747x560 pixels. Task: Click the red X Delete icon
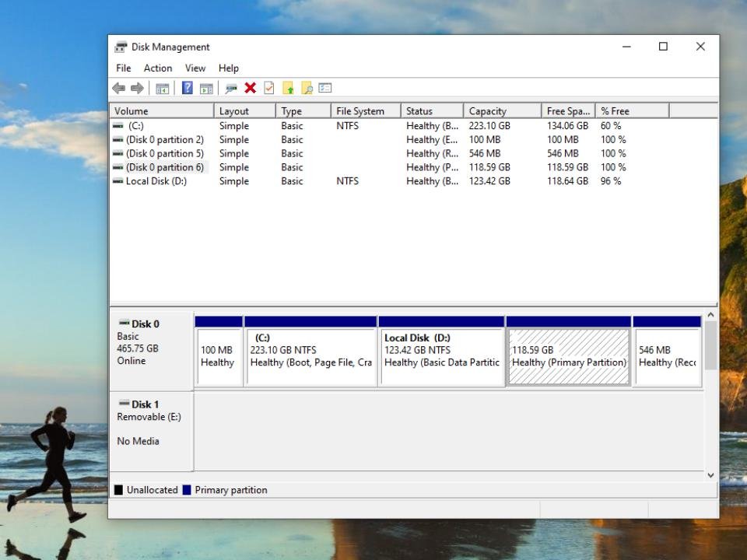point(250,88)
